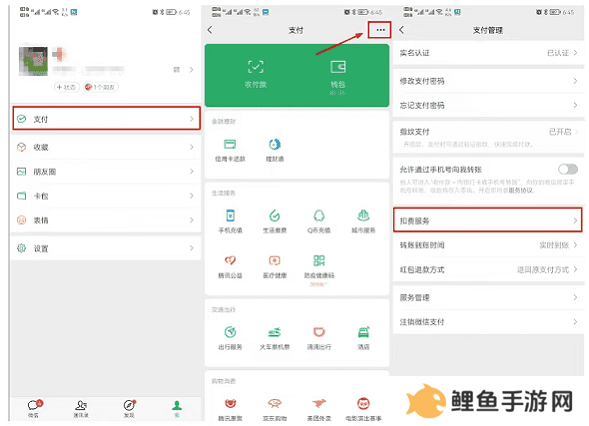Open 火车票机票 train ticket icon
Viewport: 589px width, 426px height.
[275, 332]
